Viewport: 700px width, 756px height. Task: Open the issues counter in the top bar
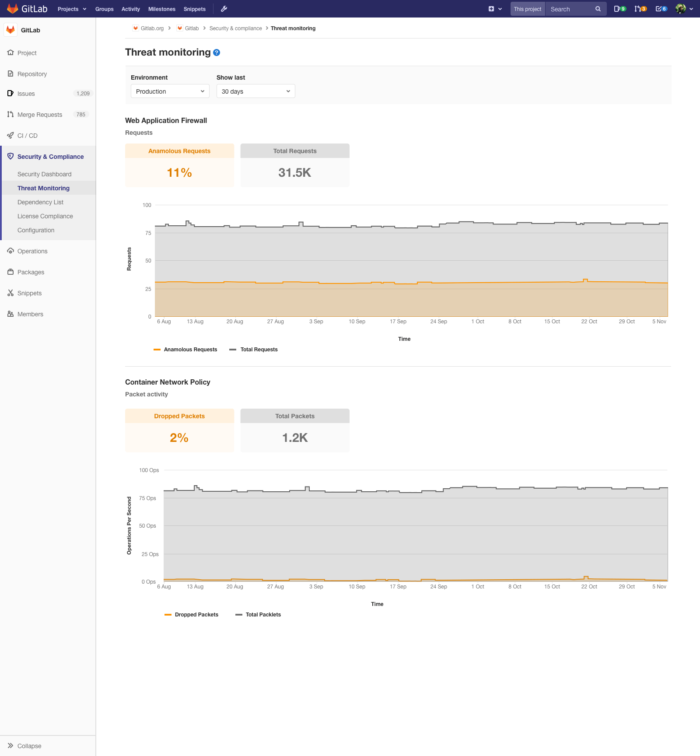tap(620, 9)
